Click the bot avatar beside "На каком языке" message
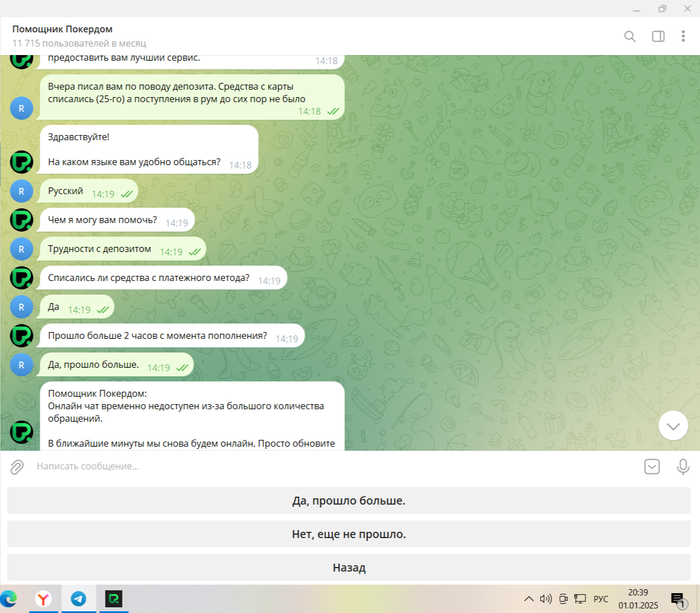The width and height of the screenshot is (700, 613). 21,162
